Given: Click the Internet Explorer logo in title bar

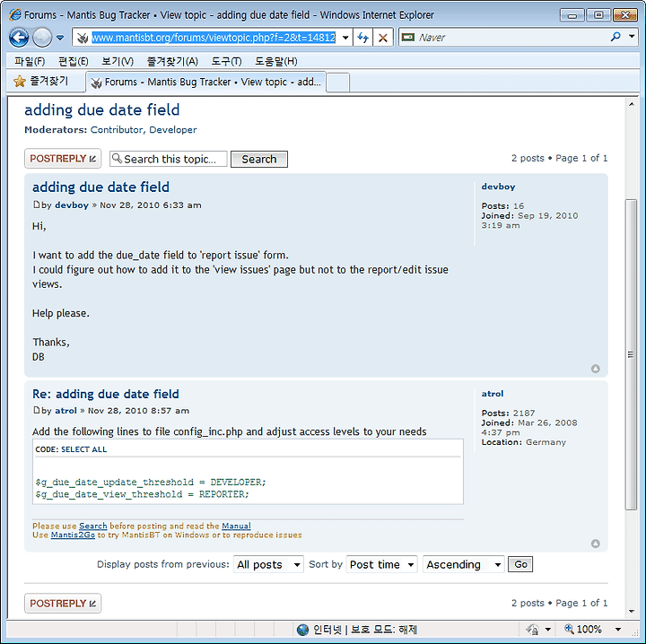Looking at the screenshot, I should [x=15, y=15].
